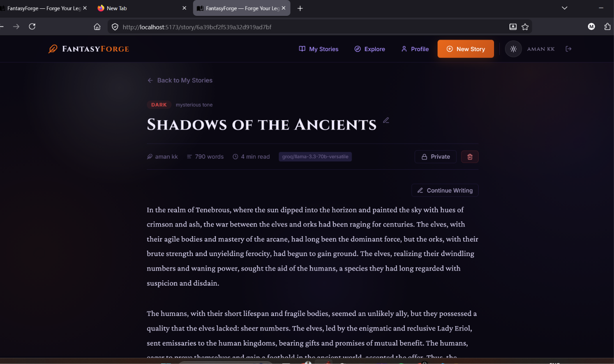Click the first story paragraph about Tenebrous
Viewport: 614px width, 364px height.
coord(312,246)
